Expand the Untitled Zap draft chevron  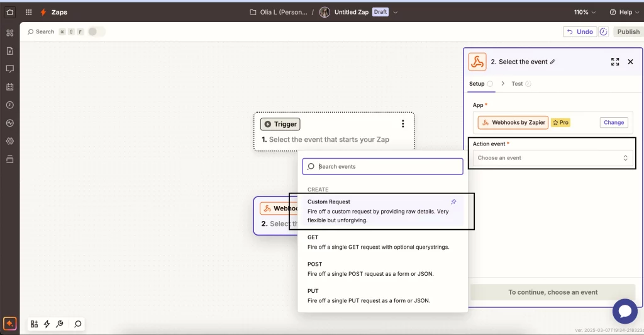(x=395, y=13)
